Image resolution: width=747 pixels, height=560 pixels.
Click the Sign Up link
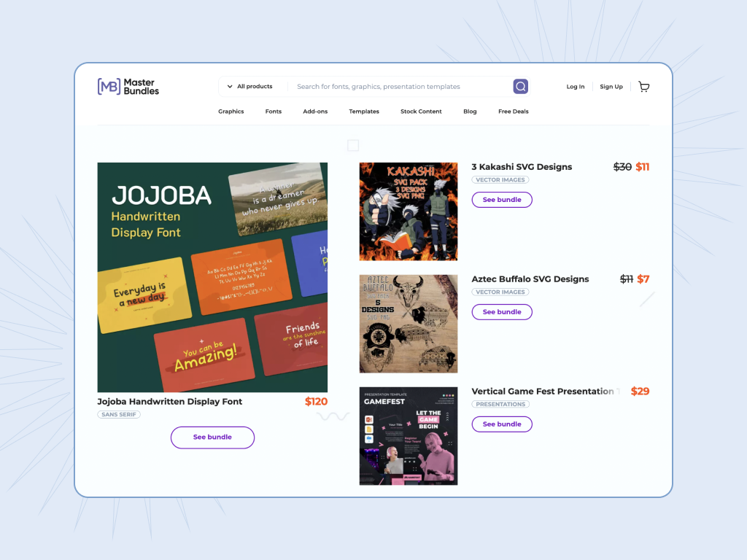611,87
